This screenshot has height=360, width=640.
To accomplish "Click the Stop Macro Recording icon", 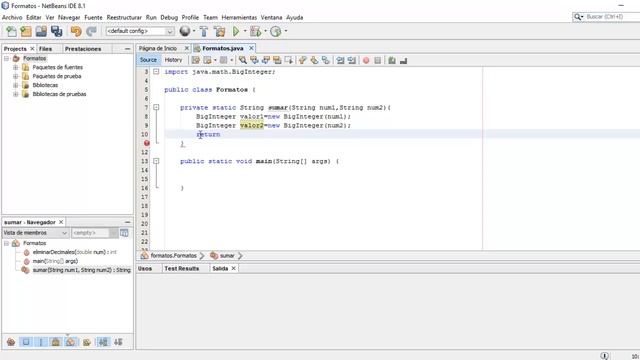I will [378, 60].
